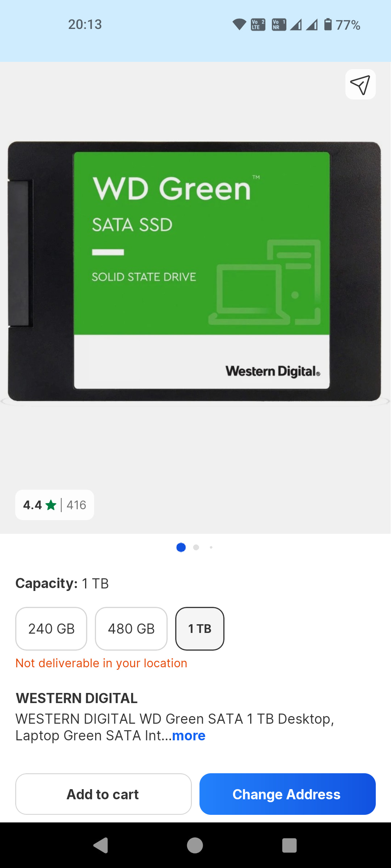Tap the first active carousel dot

click(x=181, y=547)
